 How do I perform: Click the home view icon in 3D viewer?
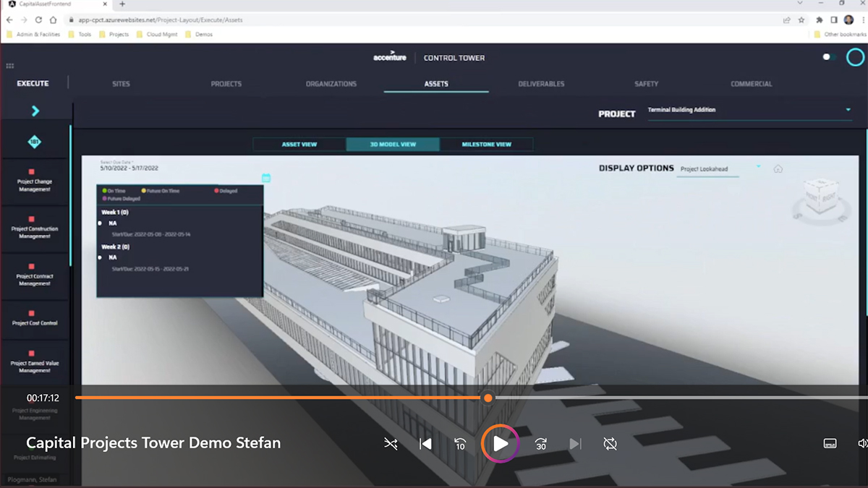[x=778, y=169]
